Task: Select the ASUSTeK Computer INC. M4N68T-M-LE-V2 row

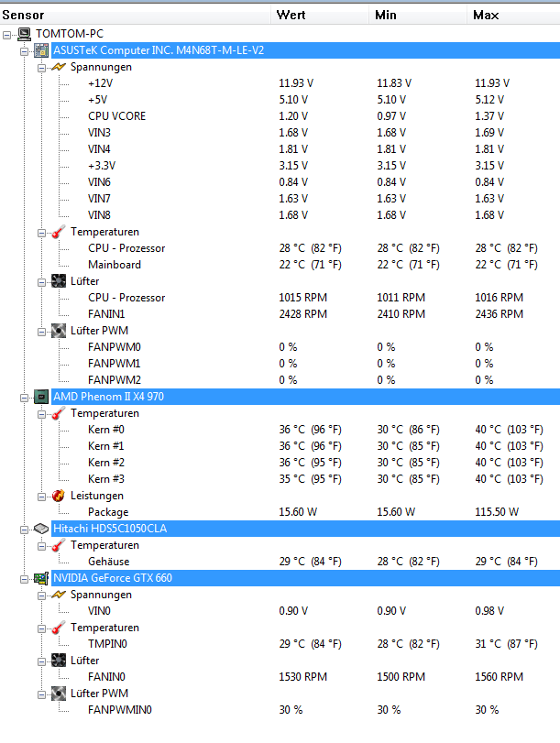Action: tap(305, 50)
